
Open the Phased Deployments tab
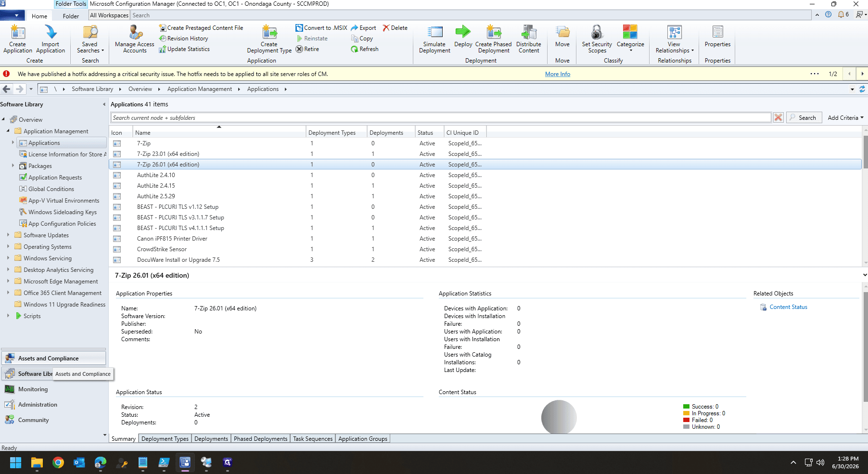point(260,439)
